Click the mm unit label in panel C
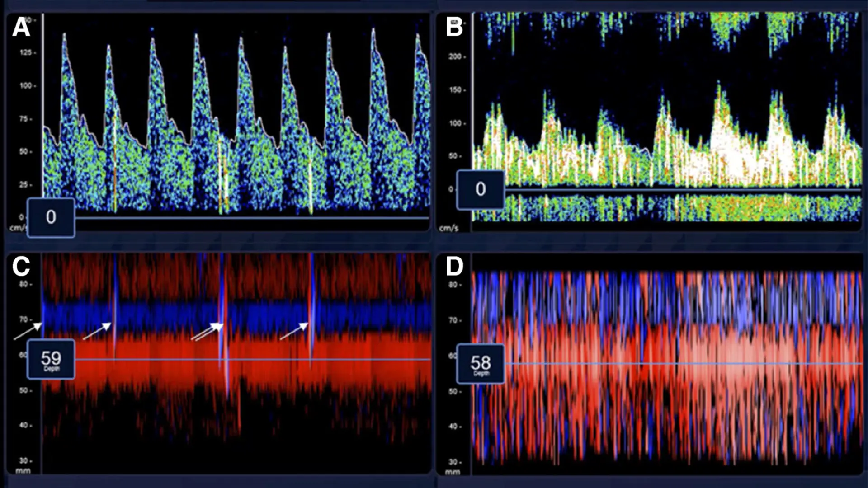 tap(23, 471)
